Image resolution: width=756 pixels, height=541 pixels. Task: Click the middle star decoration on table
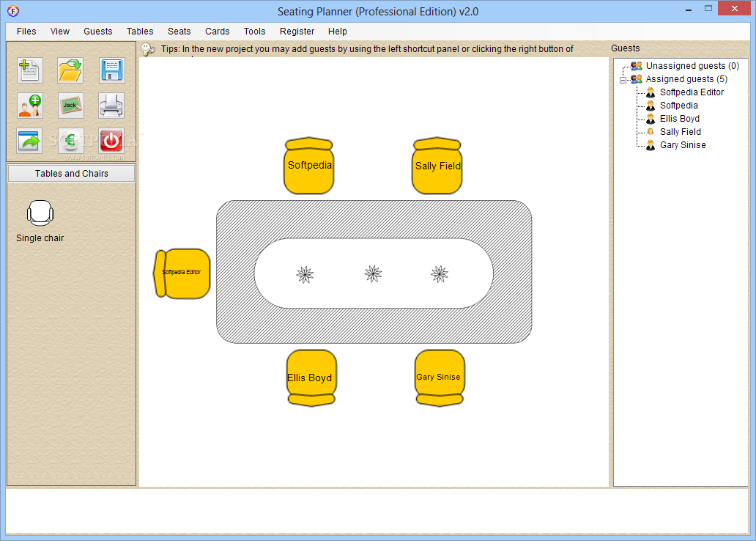(373, 273)
